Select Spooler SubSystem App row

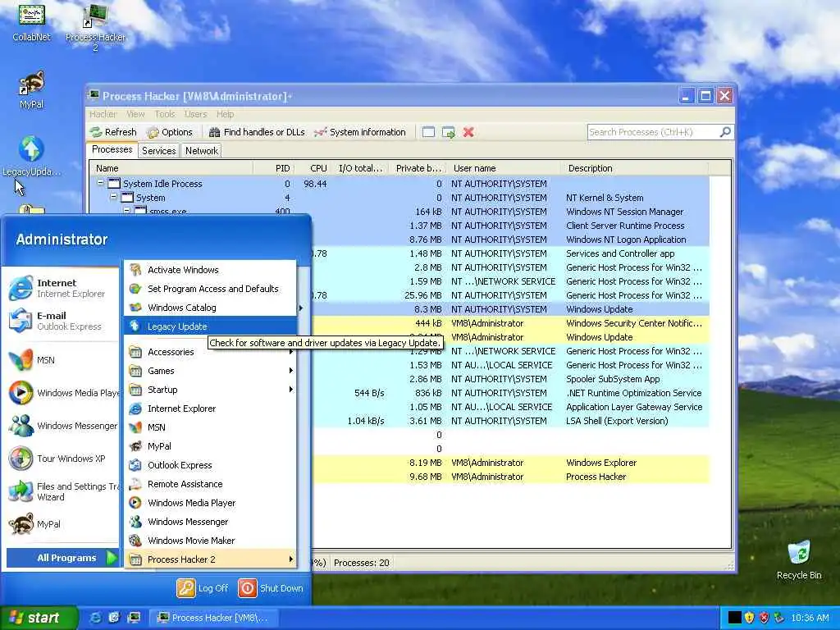pos(510,379)
